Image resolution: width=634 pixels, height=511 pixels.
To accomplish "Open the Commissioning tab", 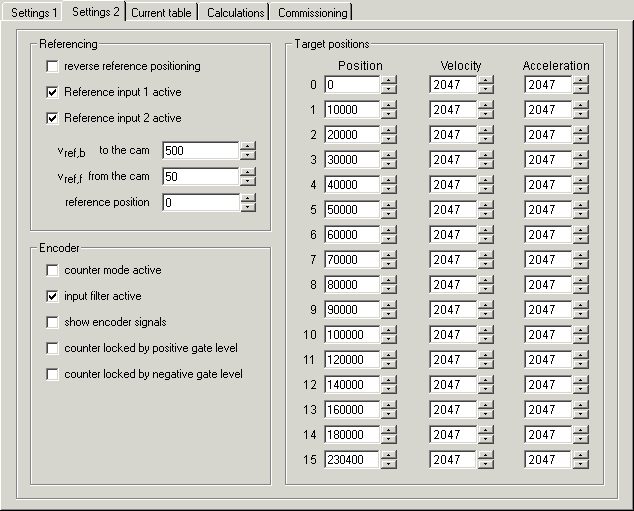I will tap(312, 13).
